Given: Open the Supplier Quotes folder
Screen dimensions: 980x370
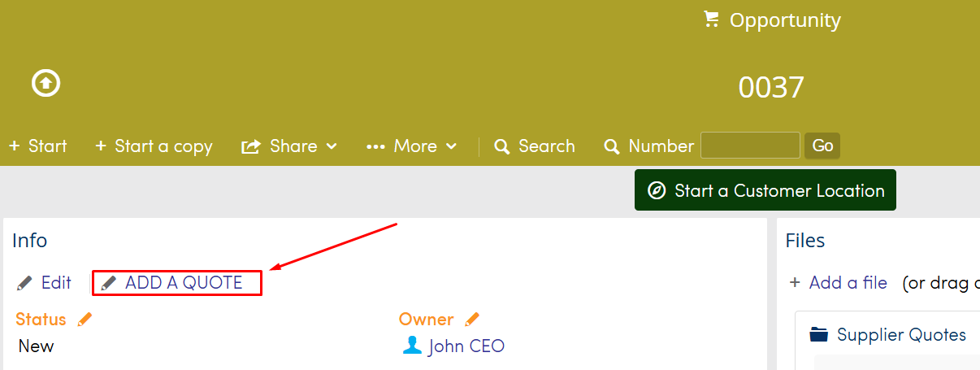Looking at the screenshot, I should (901, 335).
